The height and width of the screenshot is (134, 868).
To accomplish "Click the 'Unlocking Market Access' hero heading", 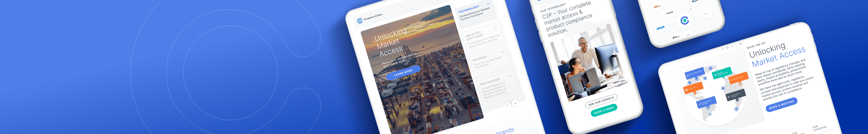I will pos(391,42).
